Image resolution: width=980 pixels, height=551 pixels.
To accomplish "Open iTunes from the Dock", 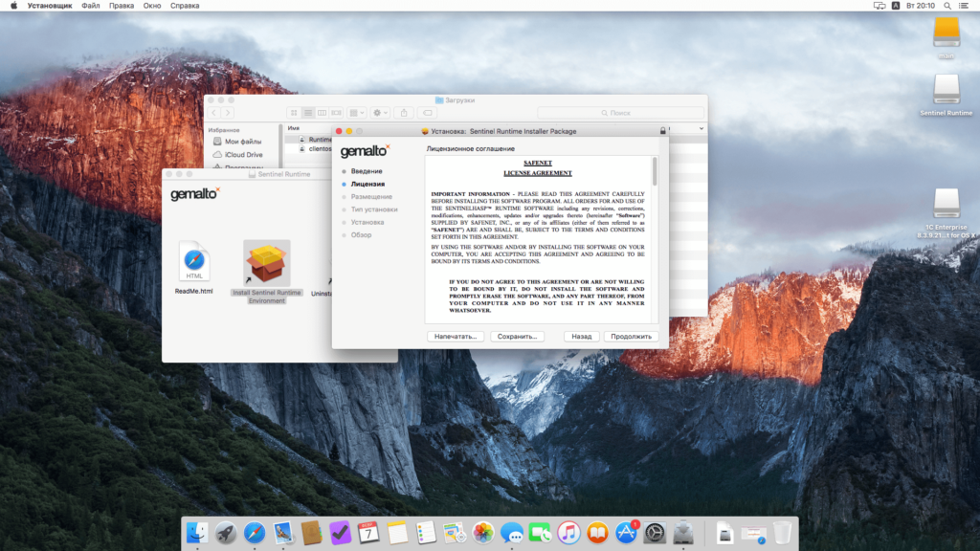I will 568,533.
